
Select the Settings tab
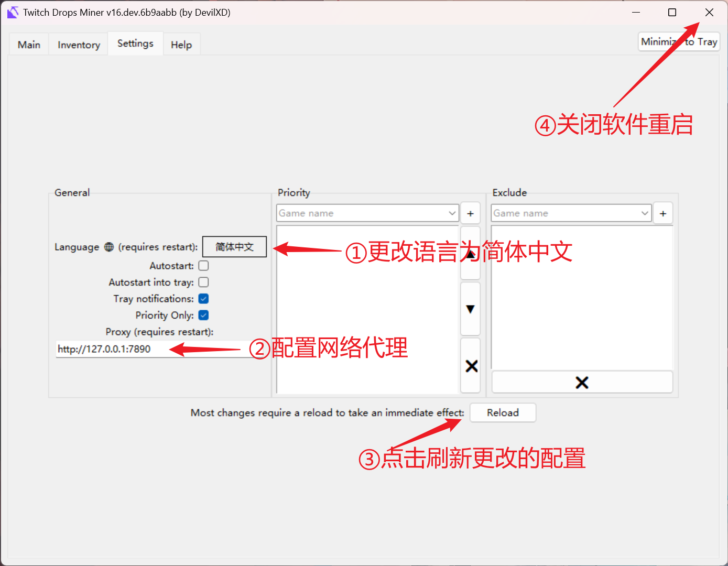click(135, 43)
